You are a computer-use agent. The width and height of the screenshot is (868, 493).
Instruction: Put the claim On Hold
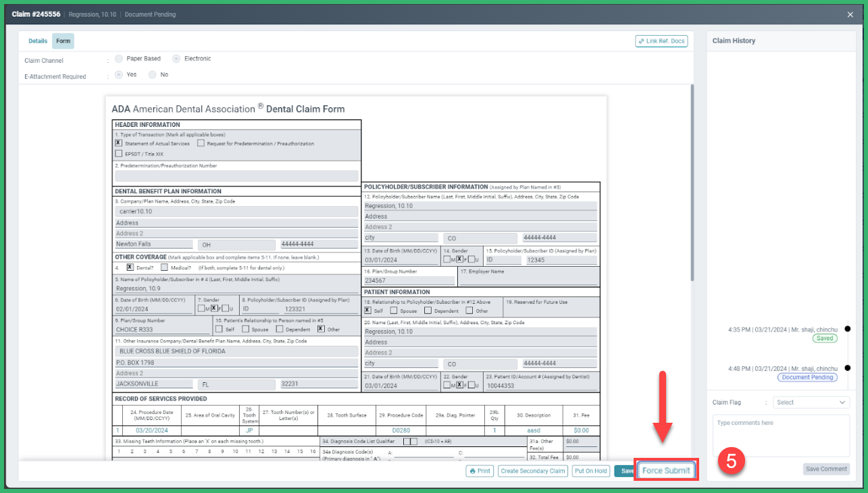point(590,471)
